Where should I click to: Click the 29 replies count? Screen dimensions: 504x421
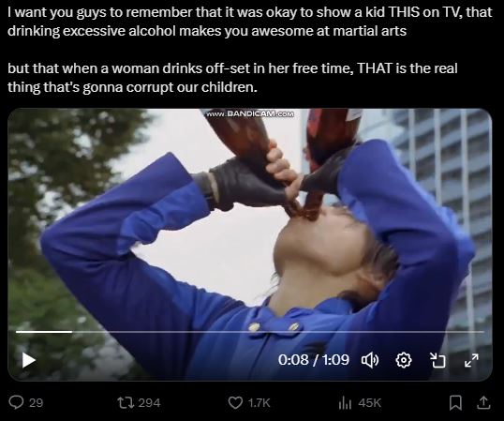tap(36, 402)
